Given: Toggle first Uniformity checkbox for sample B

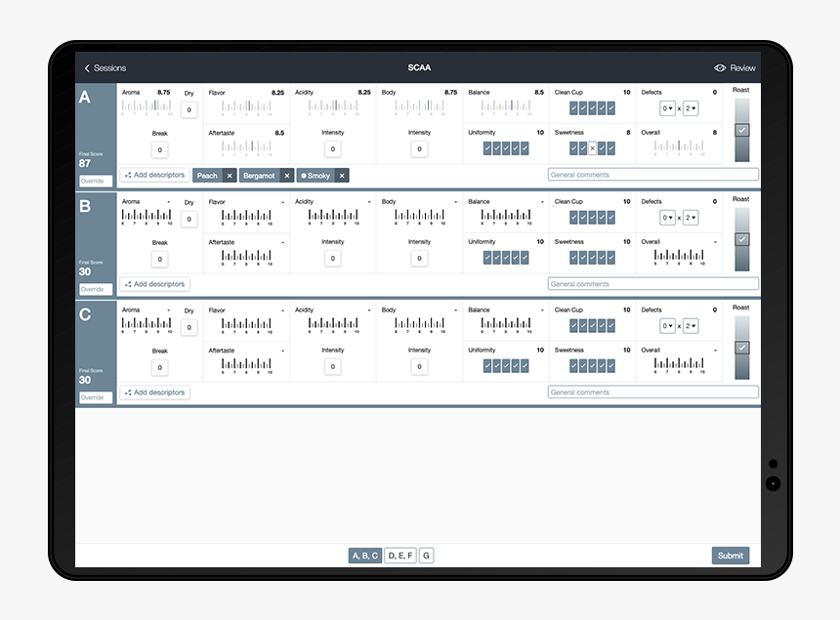Looking at the screenshot, I should (487, 258).
